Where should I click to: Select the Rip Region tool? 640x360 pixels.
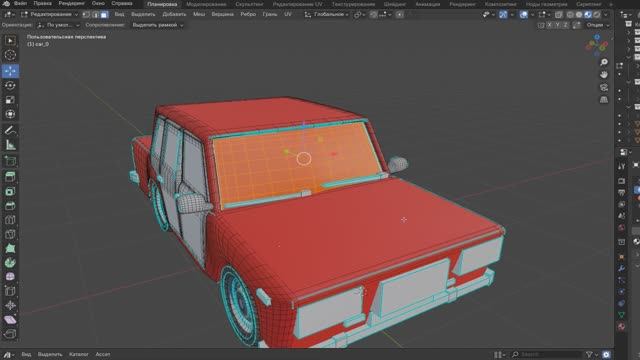point(10,334)
